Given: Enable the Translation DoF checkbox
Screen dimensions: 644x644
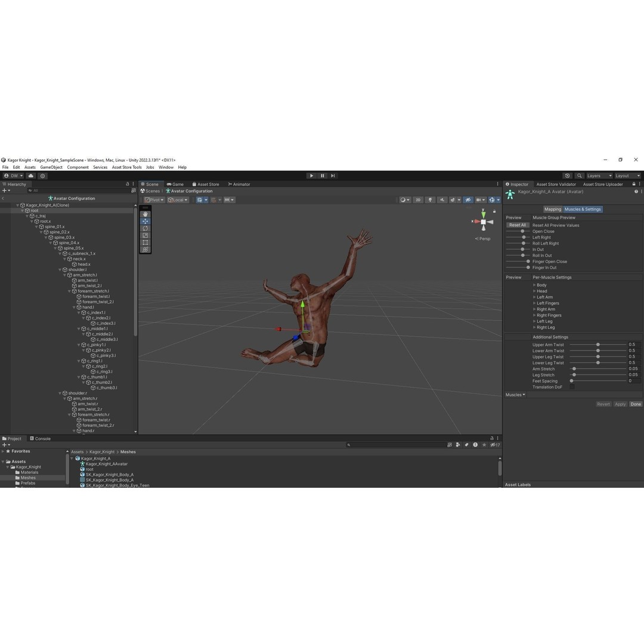Looking at the screenshot, I should 572,388.
